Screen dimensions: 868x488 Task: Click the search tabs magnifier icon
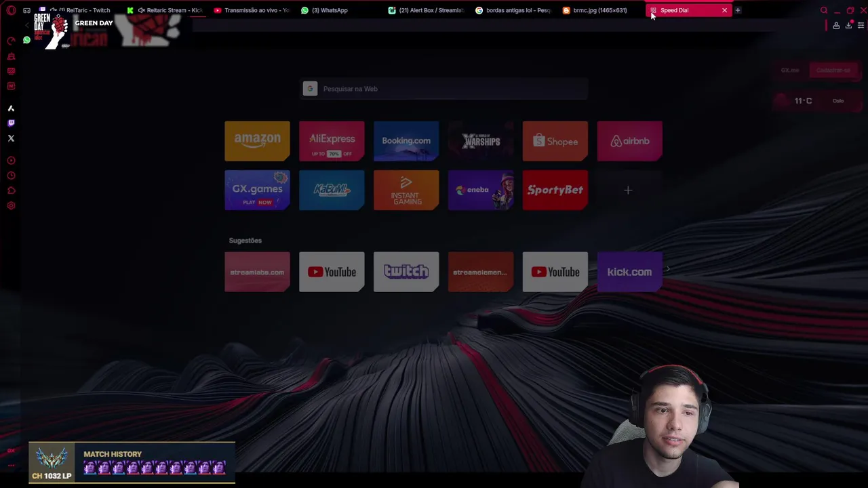(824, 10)
